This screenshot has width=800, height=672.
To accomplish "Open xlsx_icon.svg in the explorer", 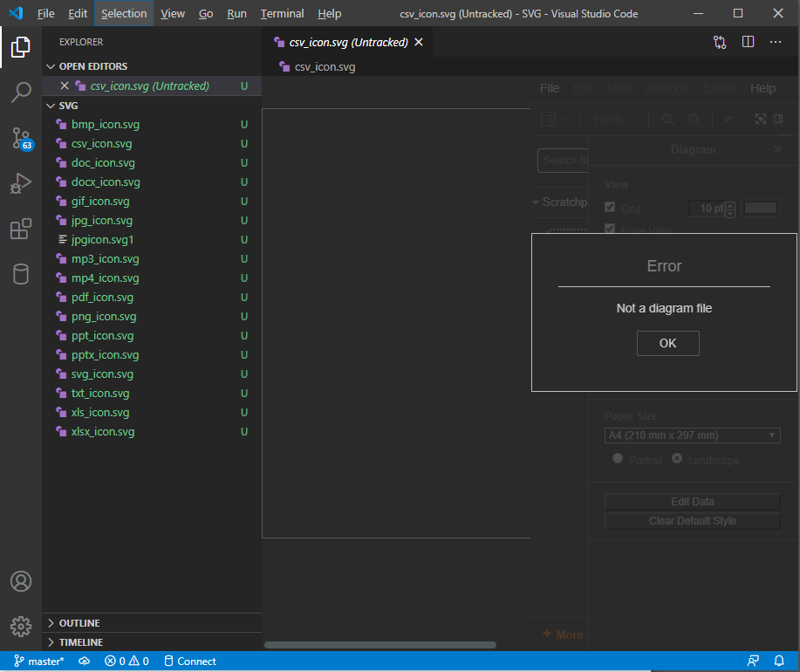I will click(152, 432).
